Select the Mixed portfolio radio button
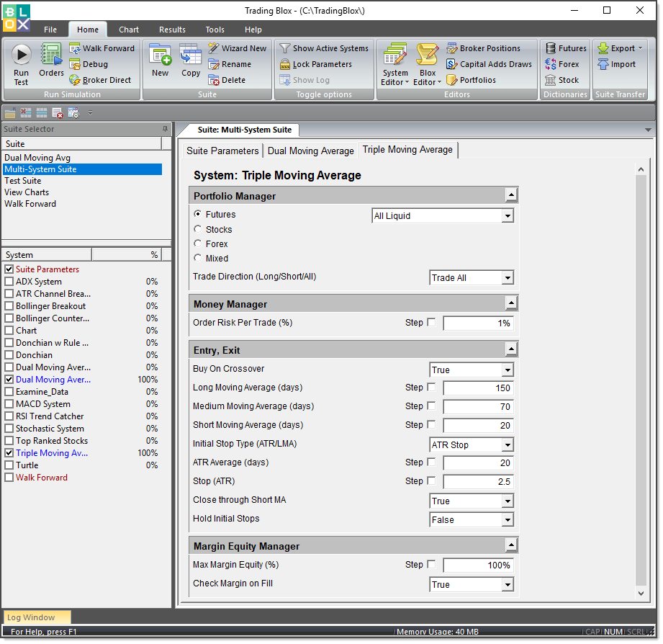Screen dimensions: 663x644 pos(197,258)
